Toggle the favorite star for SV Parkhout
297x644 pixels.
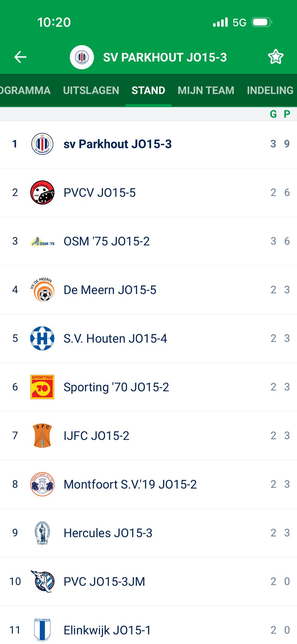(x=276, y=57)
